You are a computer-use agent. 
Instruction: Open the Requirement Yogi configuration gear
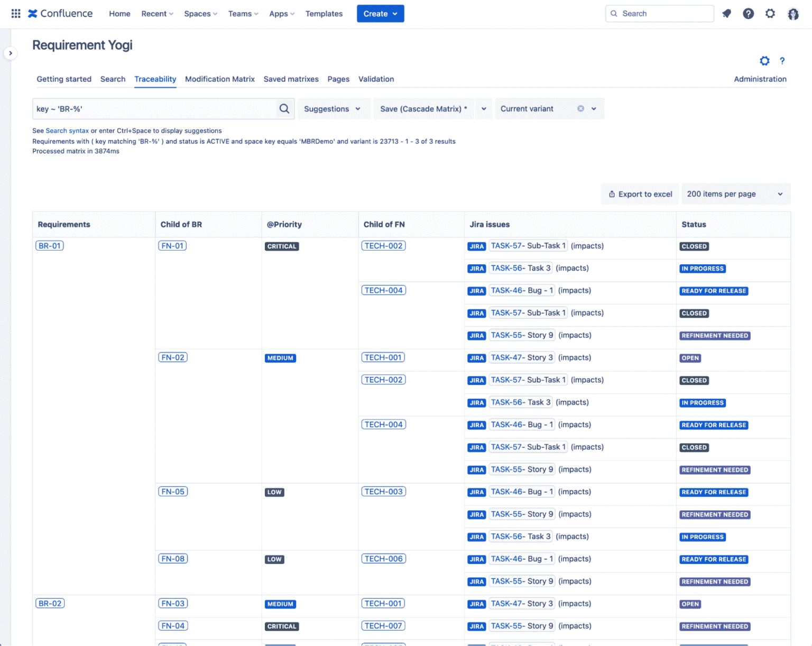pyautogui.click(x=764, y=61)
